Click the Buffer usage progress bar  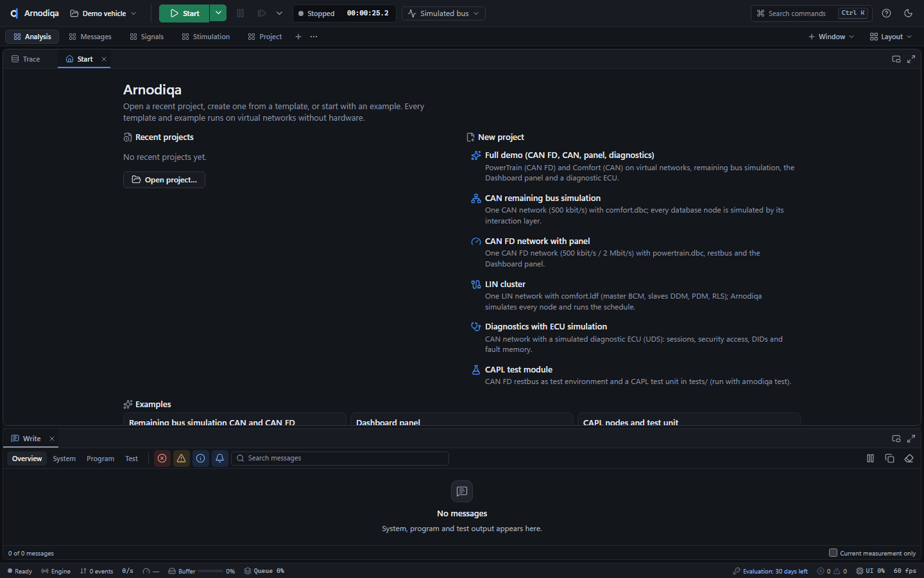tap(210, 571)
